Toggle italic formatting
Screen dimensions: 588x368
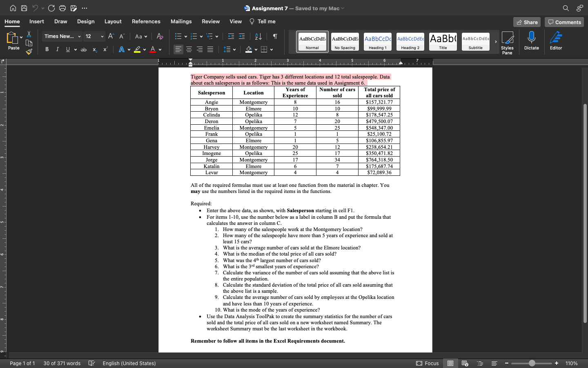click(57, 49)
